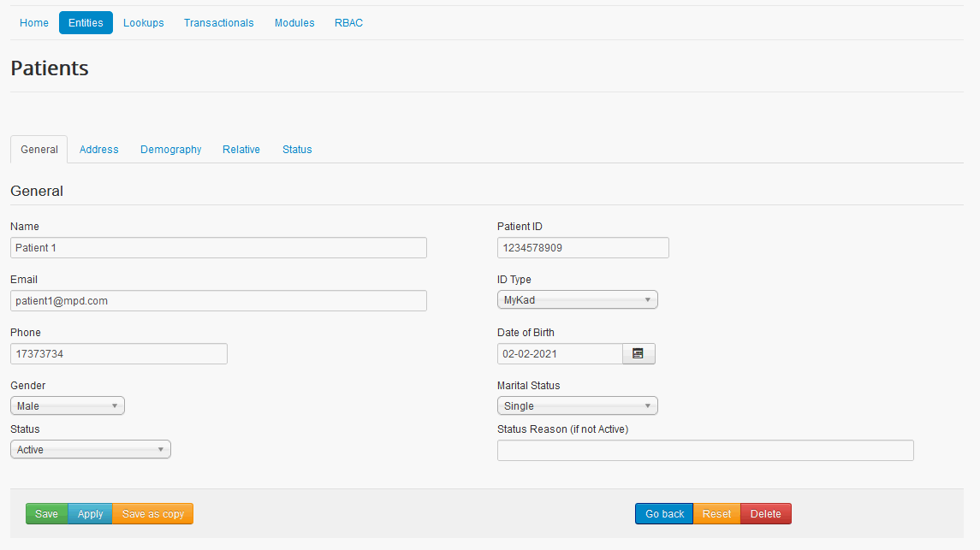Focus the Status Reason text field
The width and height of the screenshot is (980, 550).
tap(704, 451)
